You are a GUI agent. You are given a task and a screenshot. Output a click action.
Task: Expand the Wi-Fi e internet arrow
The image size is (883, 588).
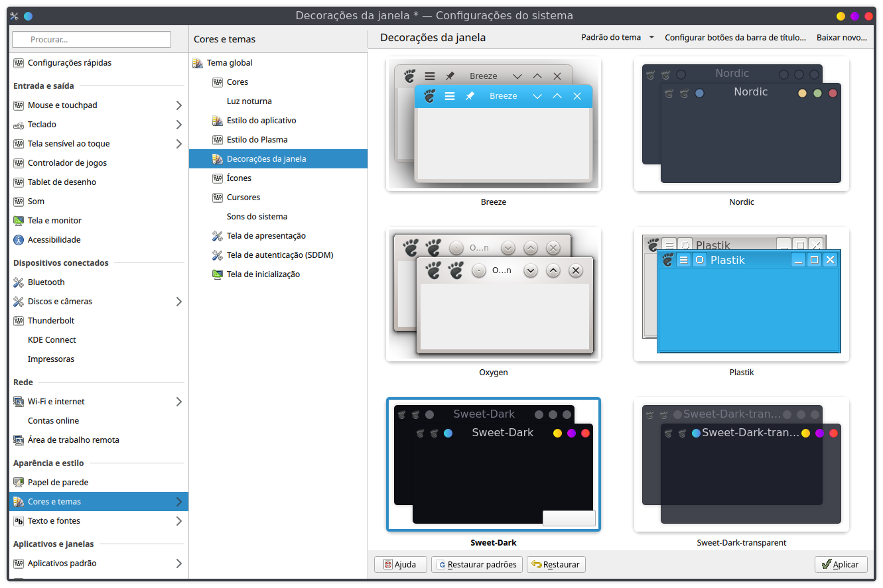tap(179, 402)
